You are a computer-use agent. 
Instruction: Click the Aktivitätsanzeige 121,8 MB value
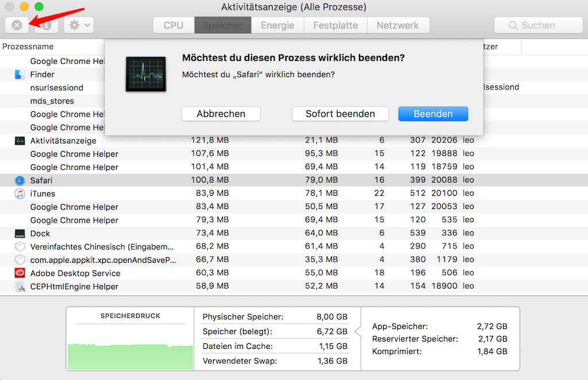[210, 140]
